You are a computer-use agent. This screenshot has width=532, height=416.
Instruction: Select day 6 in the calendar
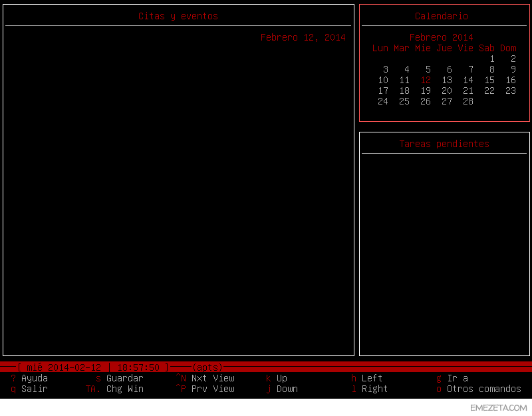point(450,70)
